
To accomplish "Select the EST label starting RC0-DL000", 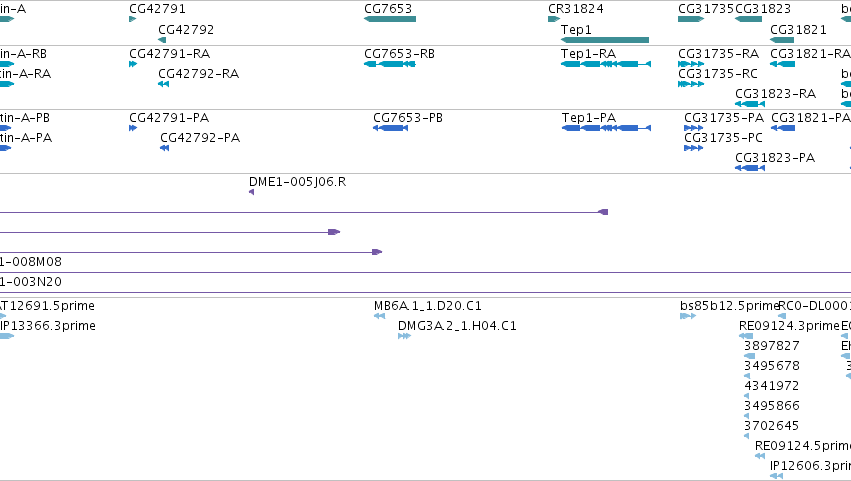I will (815, 306).
